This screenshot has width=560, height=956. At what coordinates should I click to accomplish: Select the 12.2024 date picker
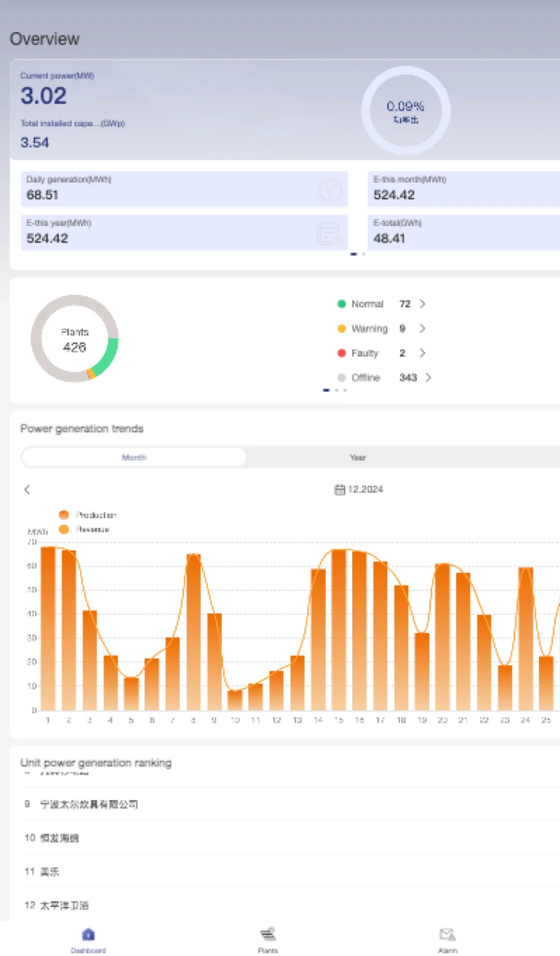pyautogui.click(x=359, y=489)
